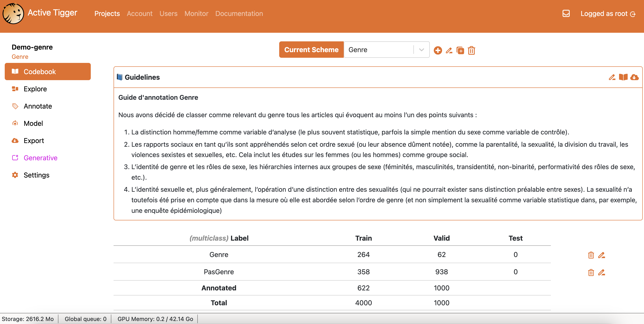Open the Guidelines book view icon
Viewport: 644px width, 324px height.
tap(623, 77)
